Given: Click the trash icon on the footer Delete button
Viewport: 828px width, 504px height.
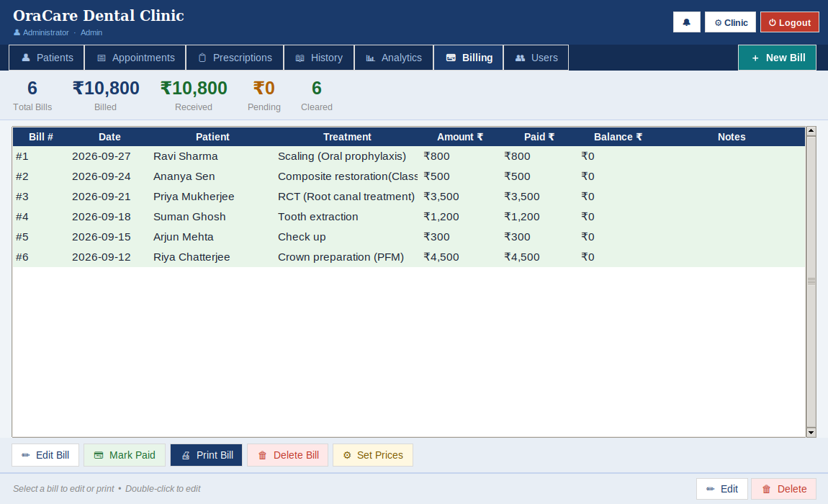Looking at the screenshot, I should coord(766,489).
